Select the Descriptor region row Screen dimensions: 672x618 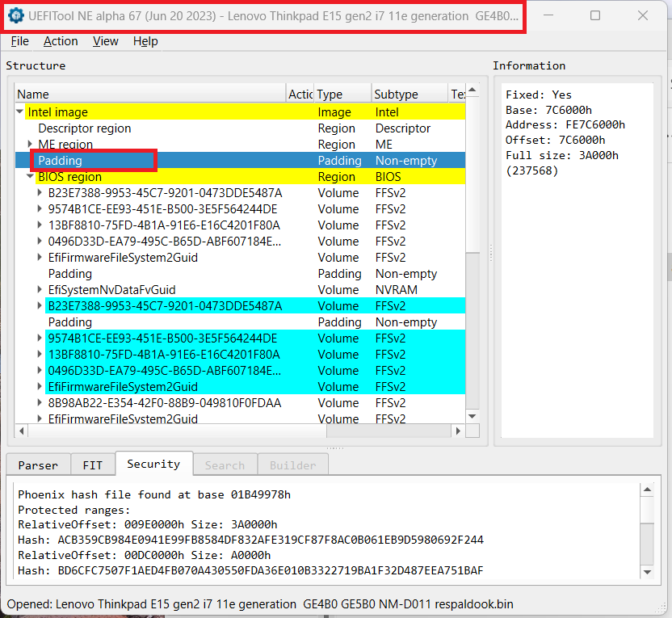(x=240, y=128)
